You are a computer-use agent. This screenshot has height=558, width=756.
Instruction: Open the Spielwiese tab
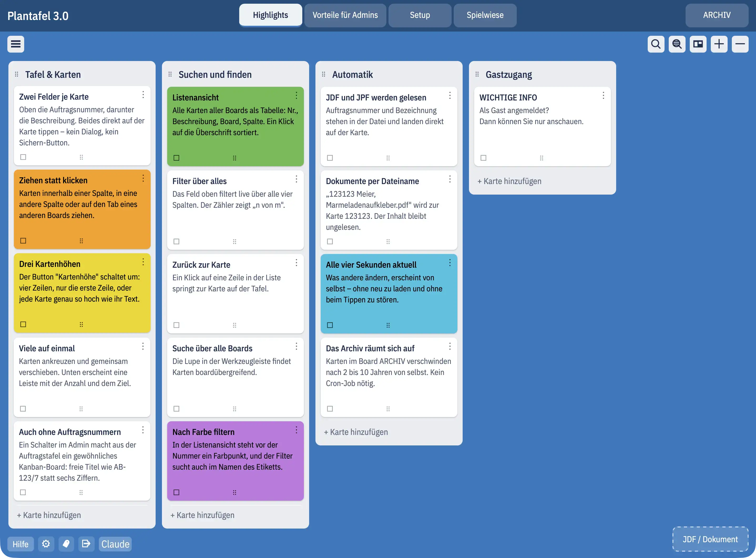(485, 15)
